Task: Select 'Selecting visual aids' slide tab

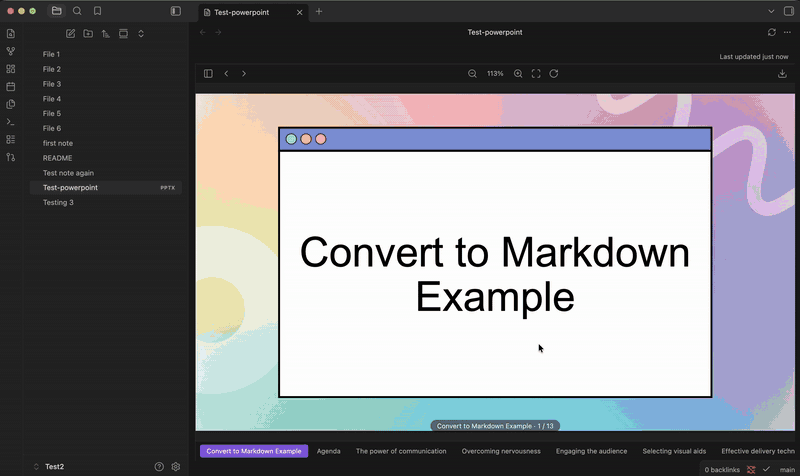Action: tap(674, 451)
